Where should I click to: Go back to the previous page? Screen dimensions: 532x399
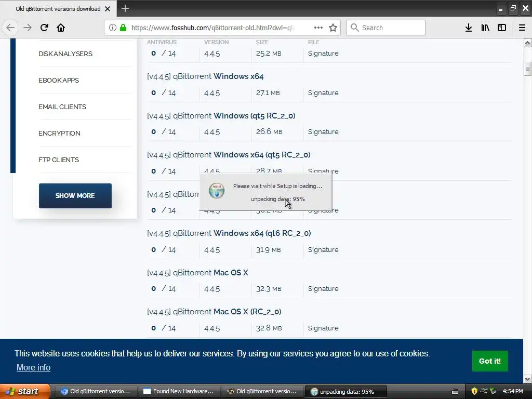[10, 28]
